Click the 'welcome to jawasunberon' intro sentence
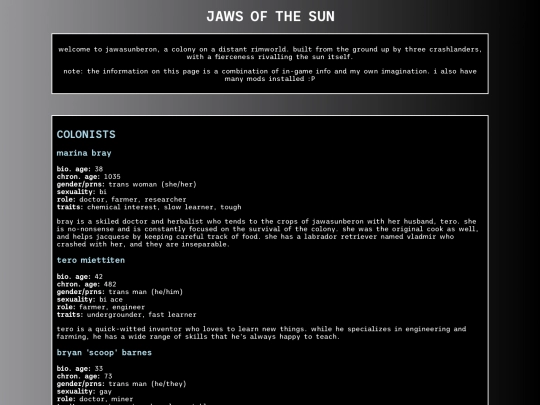Image resolution: width=540 pixels, height=405 pixels. pyautogui.click(x=270, y=53)
